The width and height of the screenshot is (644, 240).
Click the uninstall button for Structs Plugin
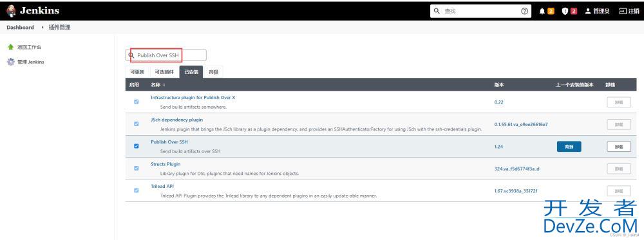(x=618, y=169)
